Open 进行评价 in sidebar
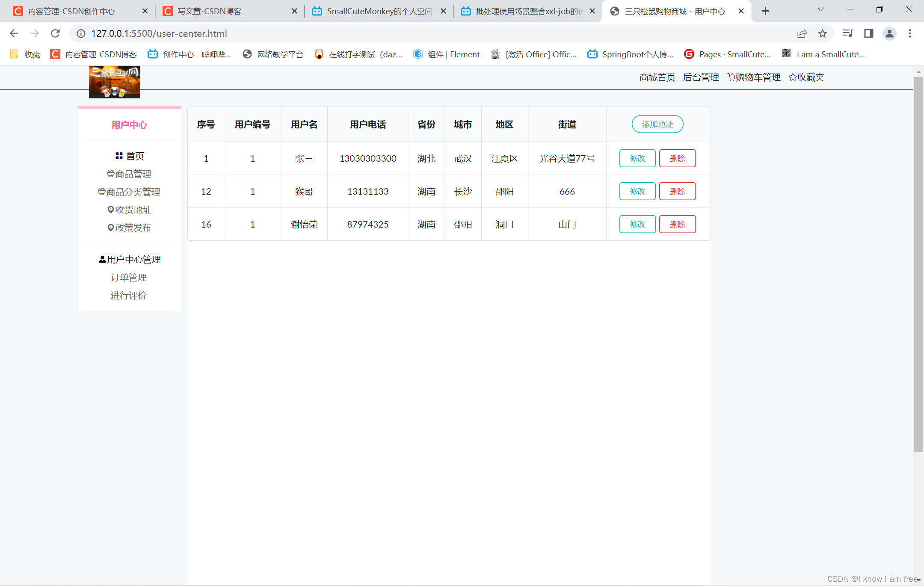Screen dimensions: 924x586 coord(129,296)
